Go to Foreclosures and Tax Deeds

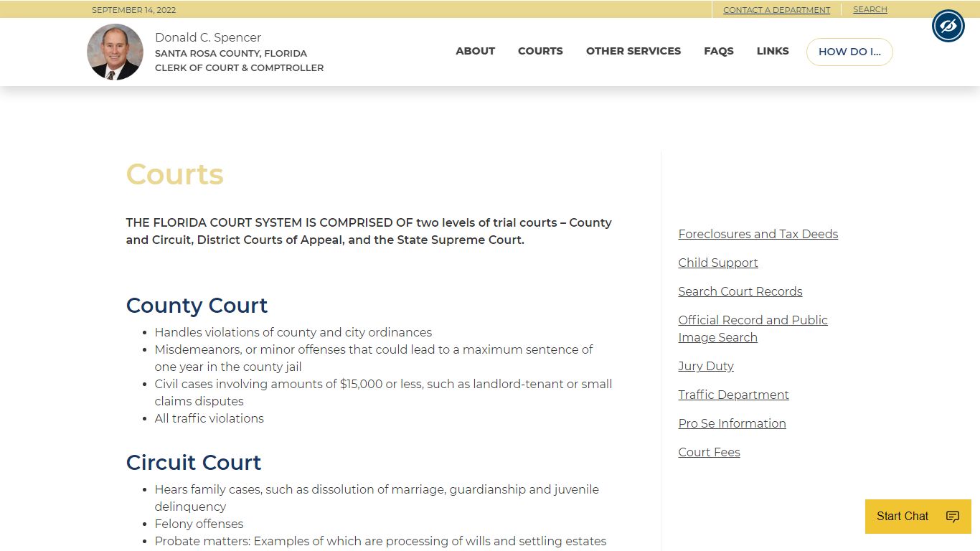point(758,234)
